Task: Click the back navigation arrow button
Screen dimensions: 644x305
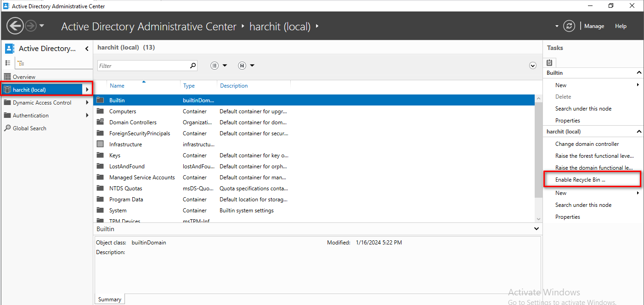Action: pyautogui.click(x=15, y=26)
